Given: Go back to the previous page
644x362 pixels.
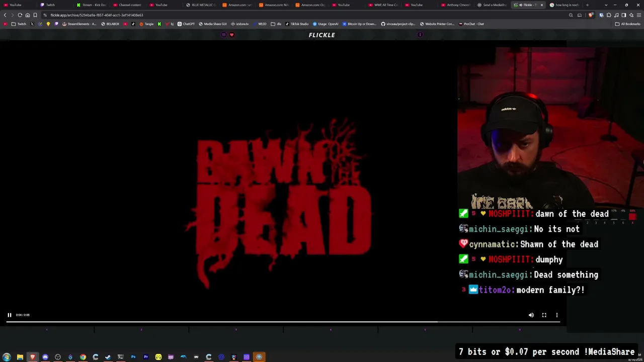Looking at the screenshot, I should click(5, 15).
